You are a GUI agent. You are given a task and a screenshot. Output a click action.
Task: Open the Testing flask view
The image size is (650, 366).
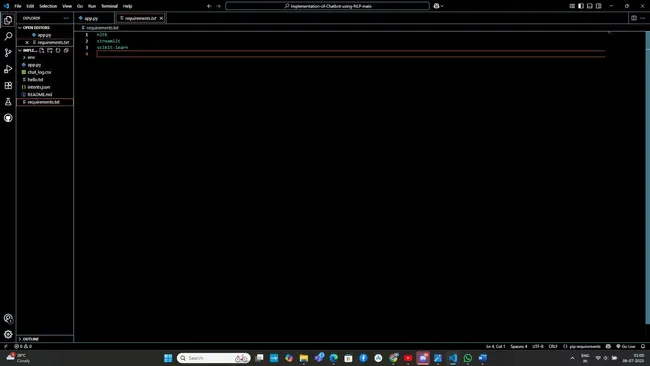tap(8, 102)
